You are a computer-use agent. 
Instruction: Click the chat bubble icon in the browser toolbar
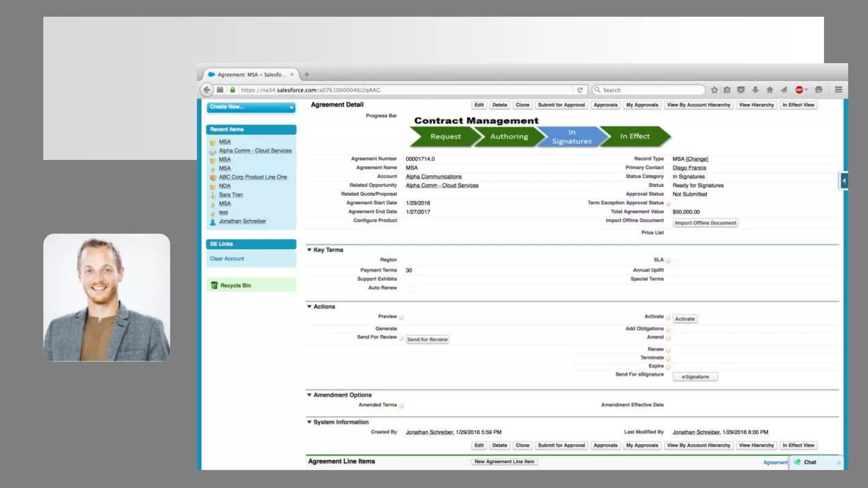(818, 90)
